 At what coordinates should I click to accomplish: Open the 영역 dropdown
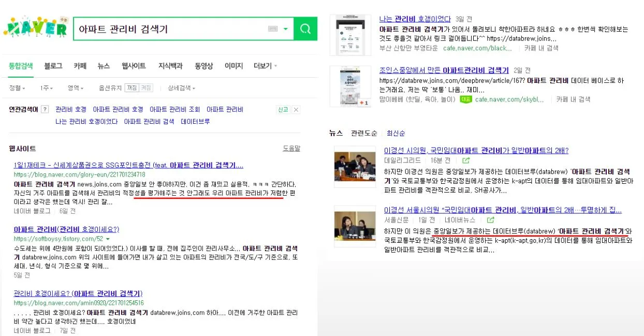[x=76, y=88]
